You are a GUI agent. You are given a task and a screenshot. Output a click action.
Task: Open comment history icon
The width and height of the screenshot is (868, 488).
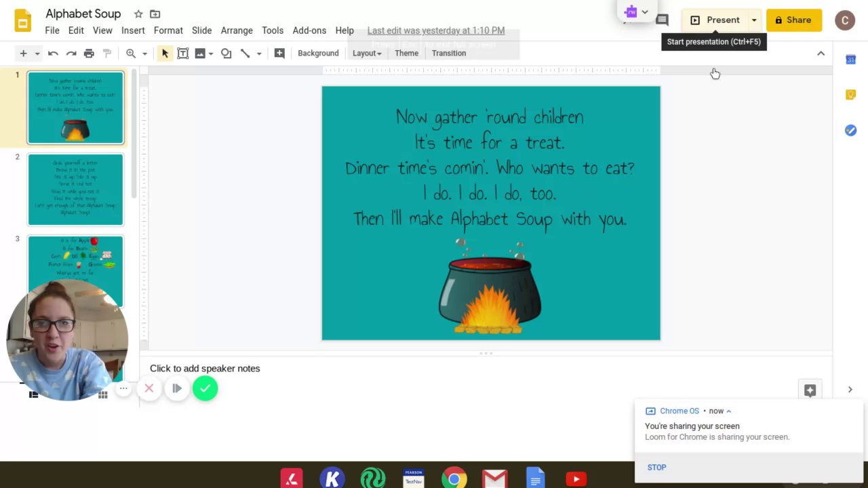click(663, 20)
